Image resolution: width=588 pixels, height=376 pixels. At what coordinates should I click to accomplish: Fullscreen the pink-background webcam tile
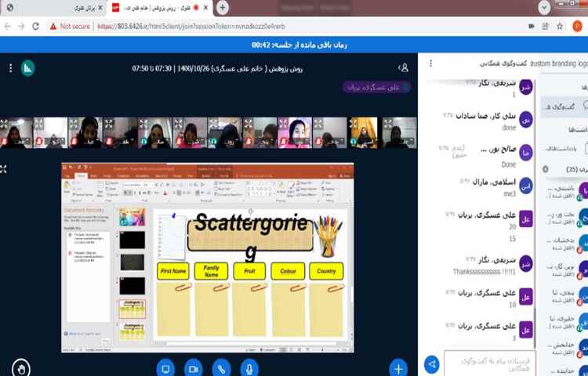[283, 123]
